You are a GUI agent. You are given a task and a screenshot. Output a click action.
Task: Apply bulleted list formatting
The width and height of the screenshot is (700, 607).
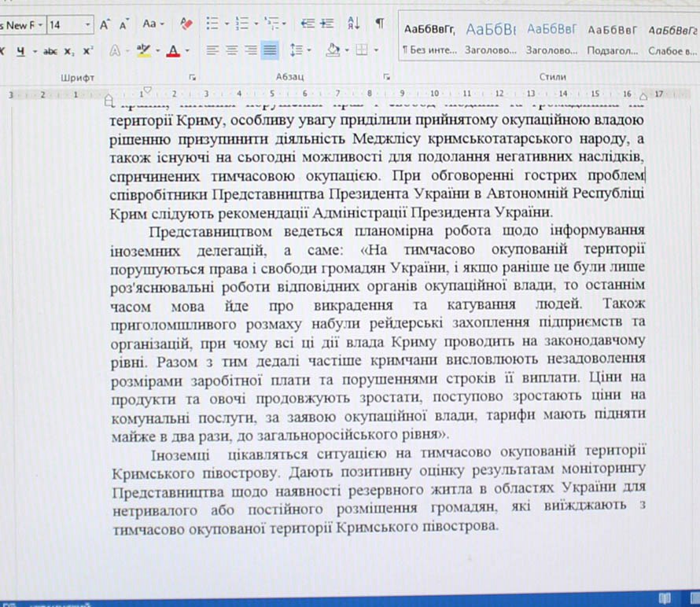click(x=212, y=24)
